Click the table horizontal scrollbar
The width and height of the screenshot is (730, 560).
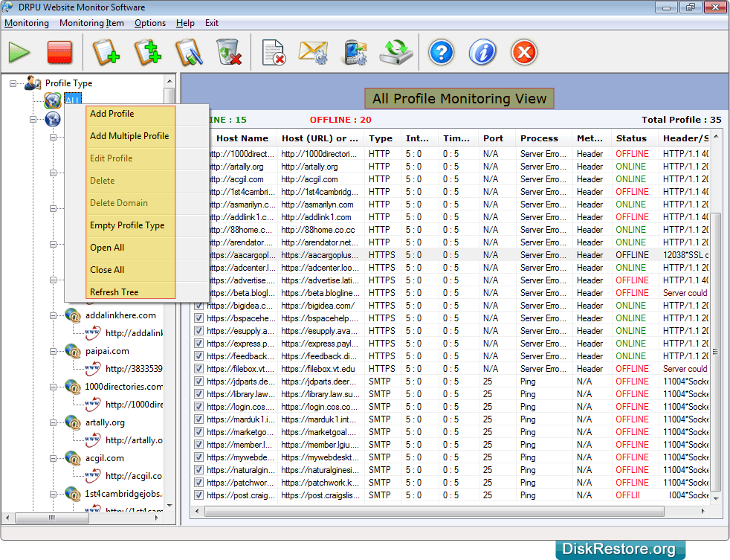[434, 512]
